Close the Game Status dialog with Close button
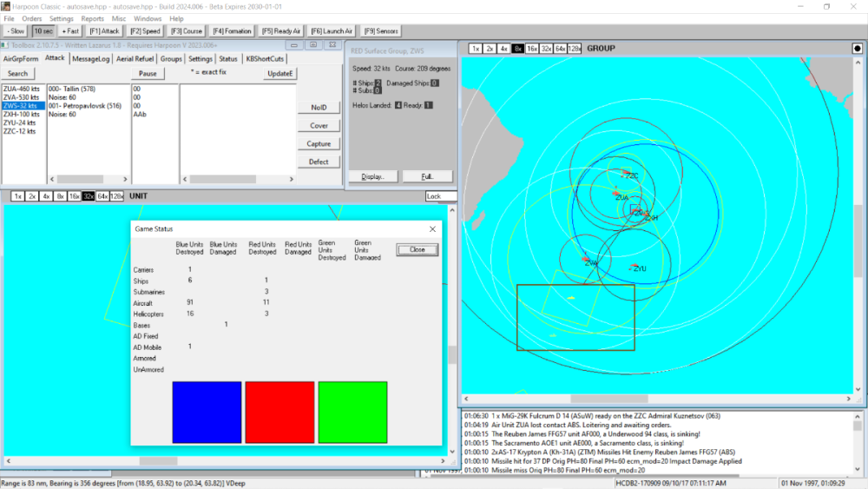The width and height of the screenshot is (868, 489). (418, 249)
